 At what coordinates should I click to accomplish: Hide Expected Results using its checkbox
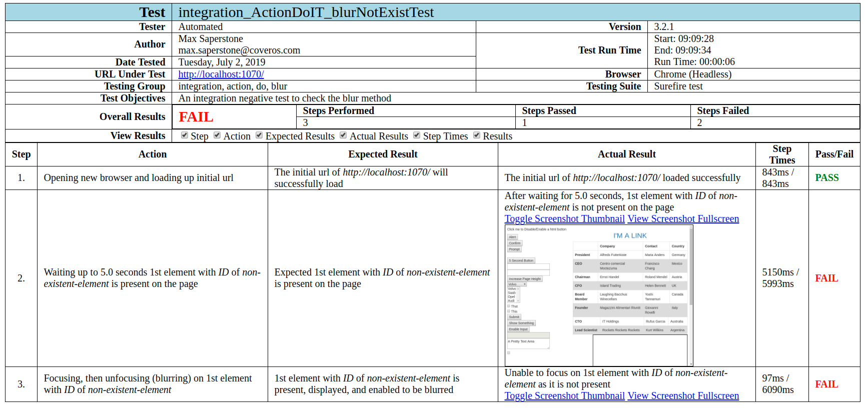(259, 135)
